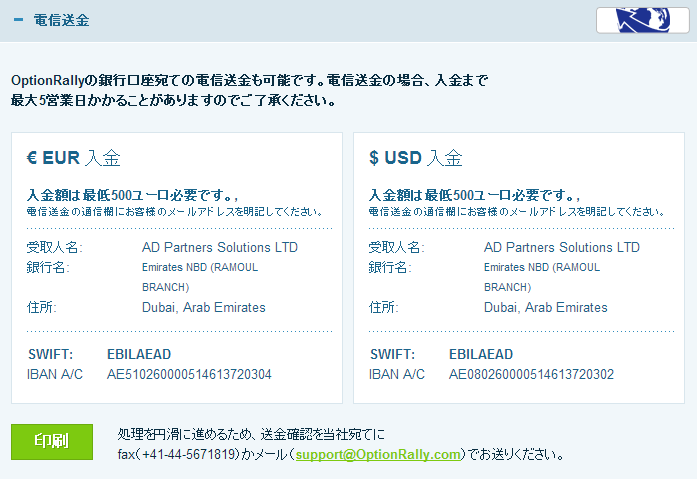Click EUR minimum deposit 500 euro notice
Image resolution: width=697 pixels, height=479 pixels.
132,195
